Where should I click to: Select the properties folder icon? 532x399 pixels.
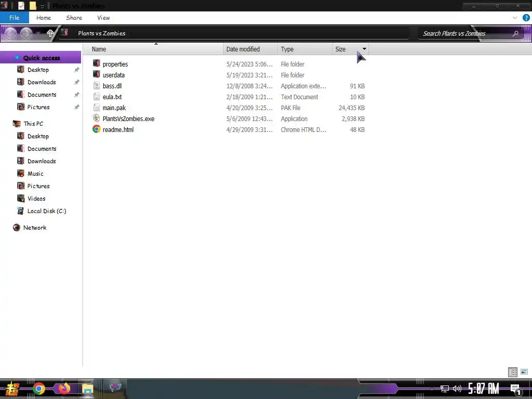tap(96, 63)
